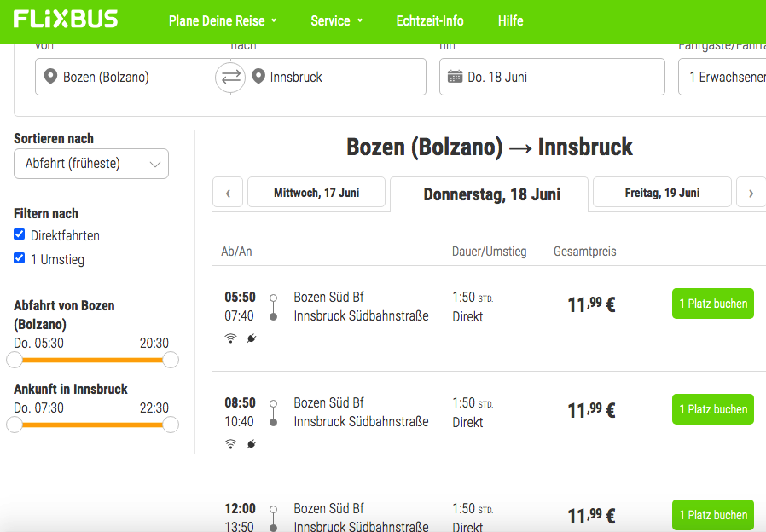
Task: Select the Freitag, 19 Juni tab
Action: coord(662,193)
